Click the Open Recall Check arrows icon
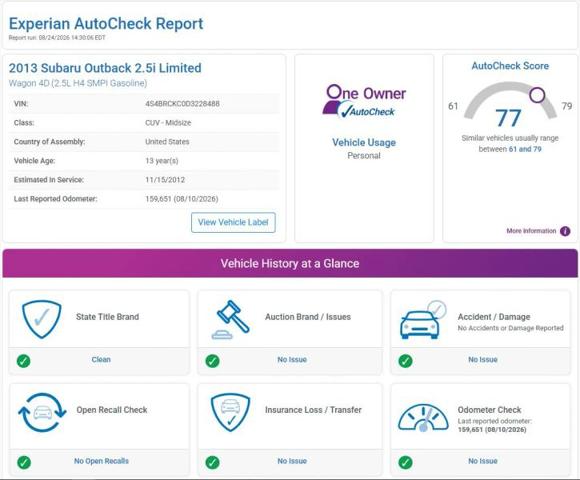This screenshot has width=580, height=480. pos(42,412)
